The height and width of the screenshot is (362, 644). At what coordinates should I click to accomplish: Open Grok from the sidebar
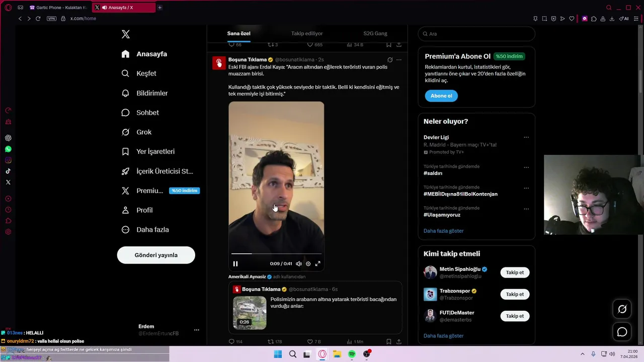pyautogui.click(x=136, y=132)
